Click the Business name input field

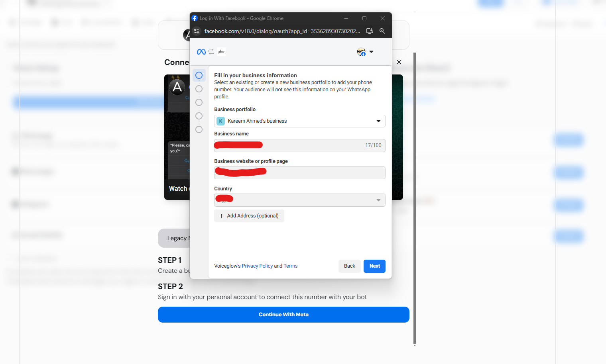[x=300, y=145]
